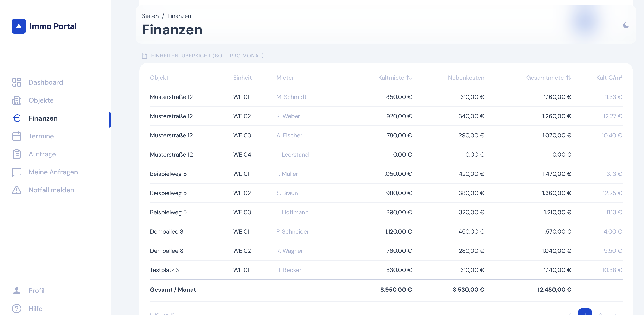
Task: Open the Termine menu item
Action: tap(41, 136)
